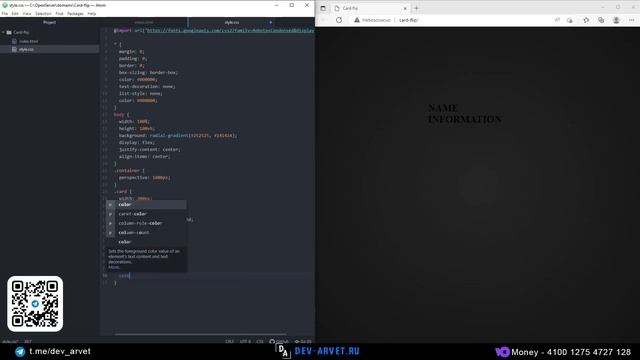Click the DEV-ARVET.RU site text
The height and width of the screenshot is (360, 640).
click(x=327, y=351)
